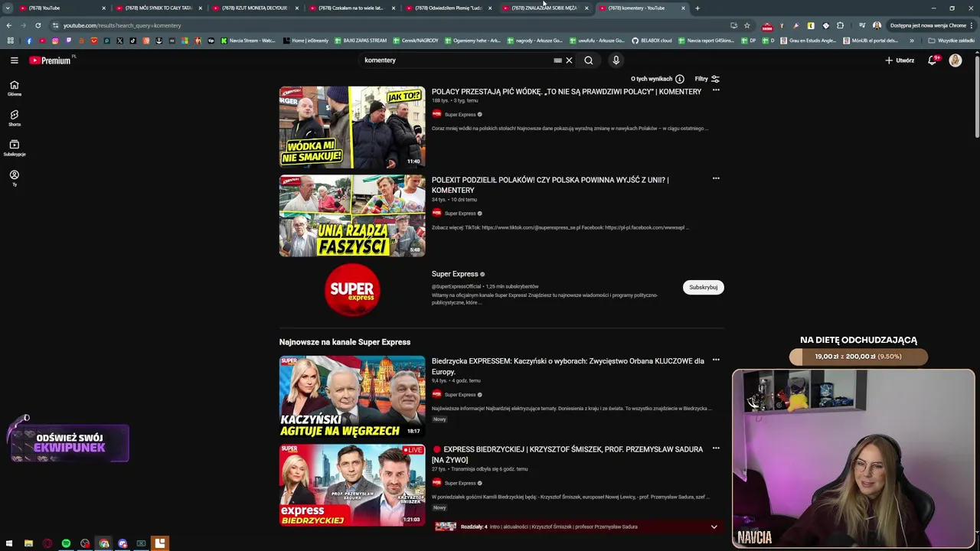Switch to the 'Odwiedziłem Plemię' tab
The height and width of the screenshot is (551, 980).
447,8
